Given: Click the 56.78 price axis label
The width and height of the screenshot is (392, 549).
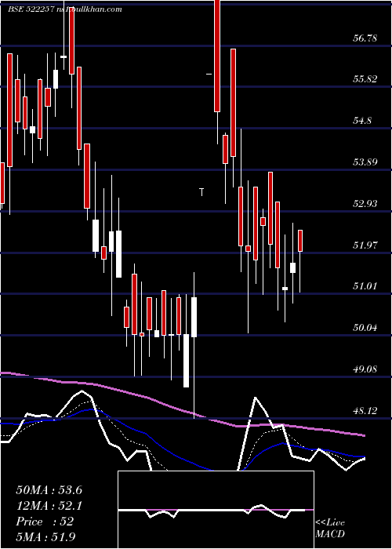Looking at the screenshot, I should pos(365,38).
